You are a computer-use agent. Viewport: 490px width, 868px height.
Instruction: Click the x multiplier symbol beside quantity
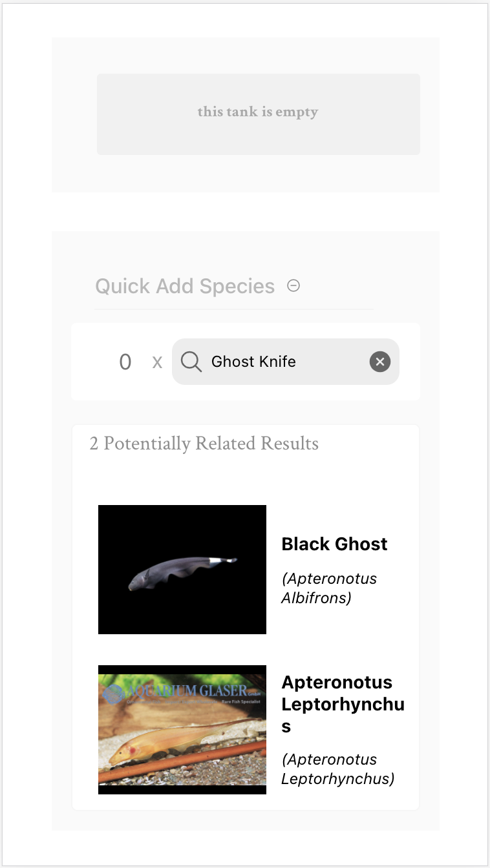tap(157, 362)
